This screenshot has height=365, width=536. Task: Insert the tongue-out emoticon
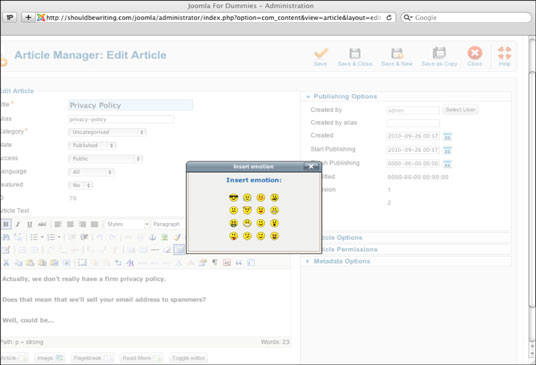(233, 236)
